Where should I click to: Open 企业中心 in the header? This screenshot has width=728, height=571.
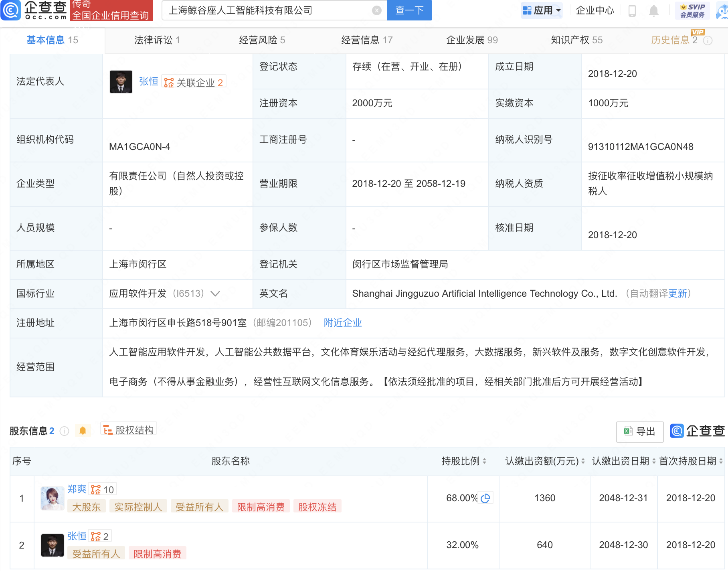tap(595, 10)
